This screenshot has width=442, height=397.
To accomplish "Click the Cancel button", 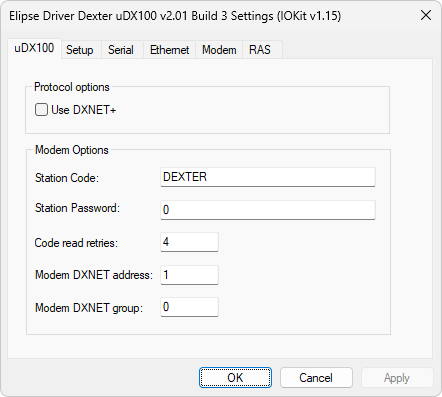I will (x=316, y=378).
